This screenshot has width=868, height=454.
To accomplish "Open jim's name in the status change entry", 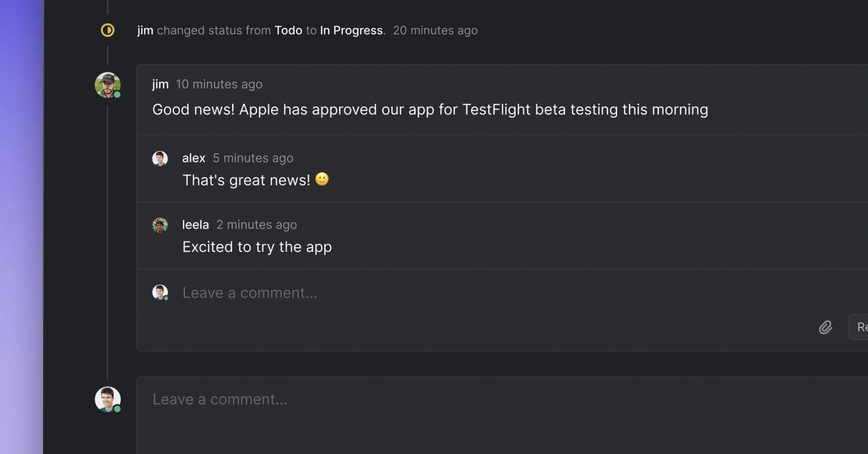I will coord(145,30).
